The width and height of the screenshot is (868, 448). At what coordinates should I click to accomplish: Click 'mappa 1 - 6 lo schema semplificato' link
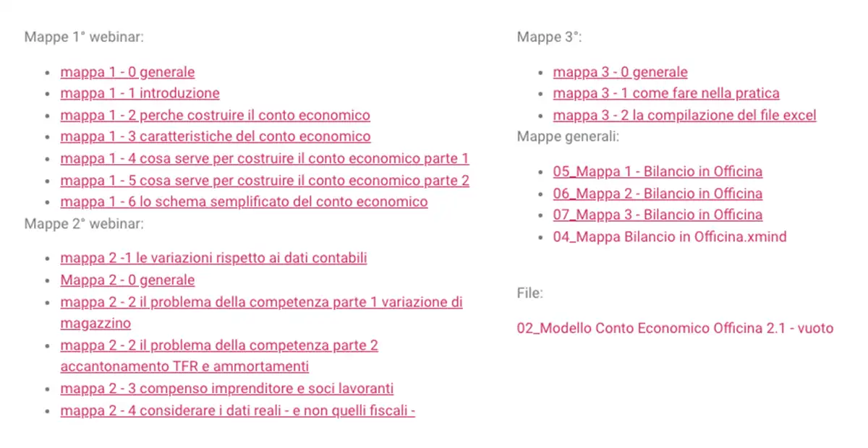(244, 202)
